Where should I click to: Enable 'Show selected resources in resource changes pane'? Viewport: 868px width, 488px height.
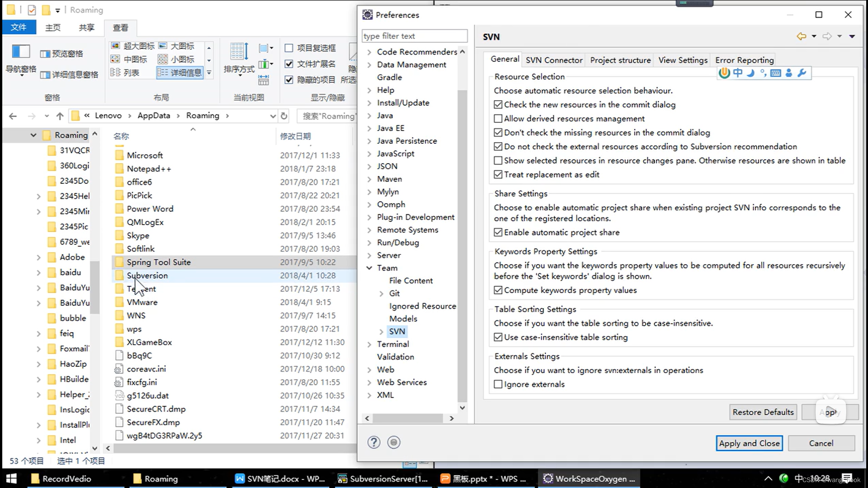pos(498,161)
